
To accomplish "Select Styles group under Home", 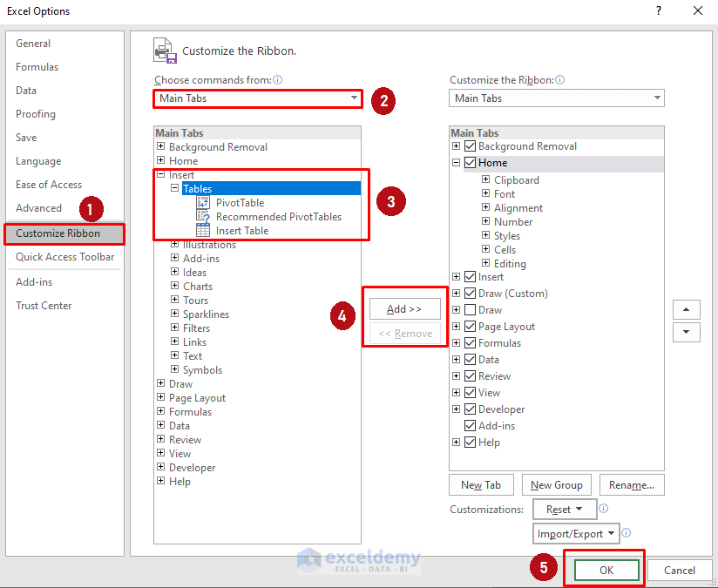I will coord(507,236).
